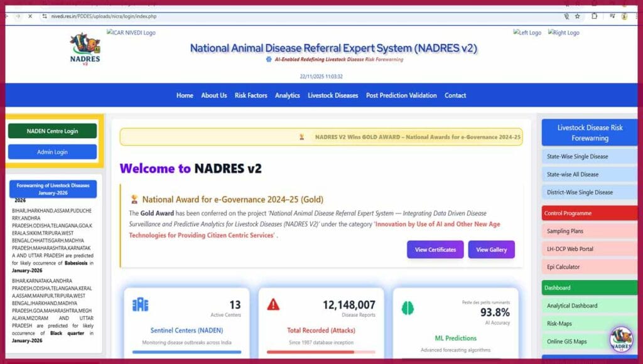Image resolution: width=643 pixels, height=364 pixels.
Task: Click the View Certificates button
Action: tap(435, 250)
